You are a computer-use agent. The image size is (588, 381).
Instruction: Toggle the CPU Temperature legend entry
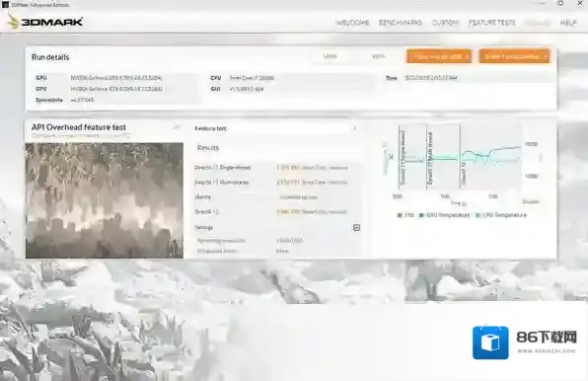501,215
